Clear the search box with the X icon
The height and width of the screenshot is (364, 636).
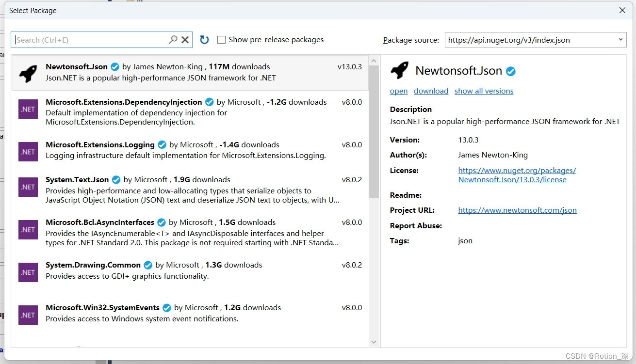(x=185, y=39)
